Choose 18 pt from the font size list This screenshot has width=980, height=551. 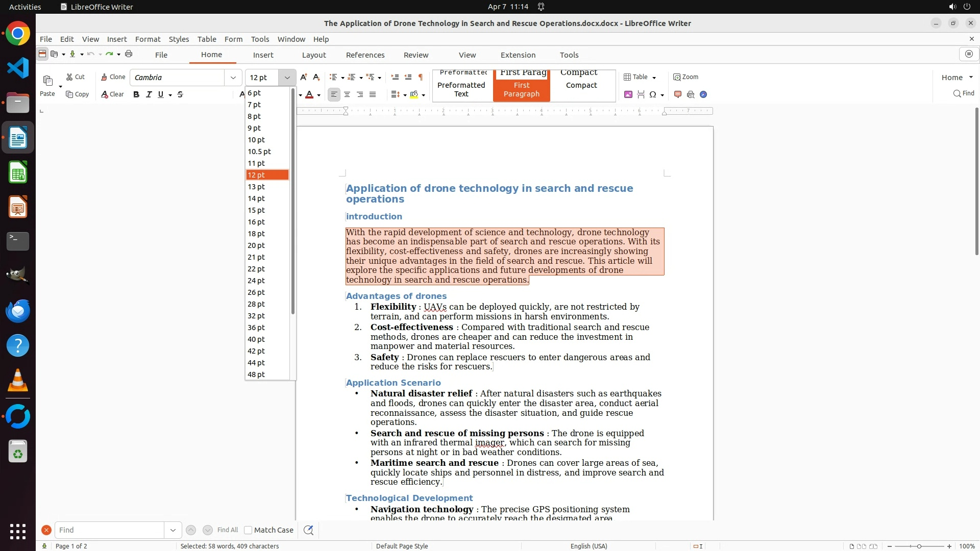(x=256, y=234)
